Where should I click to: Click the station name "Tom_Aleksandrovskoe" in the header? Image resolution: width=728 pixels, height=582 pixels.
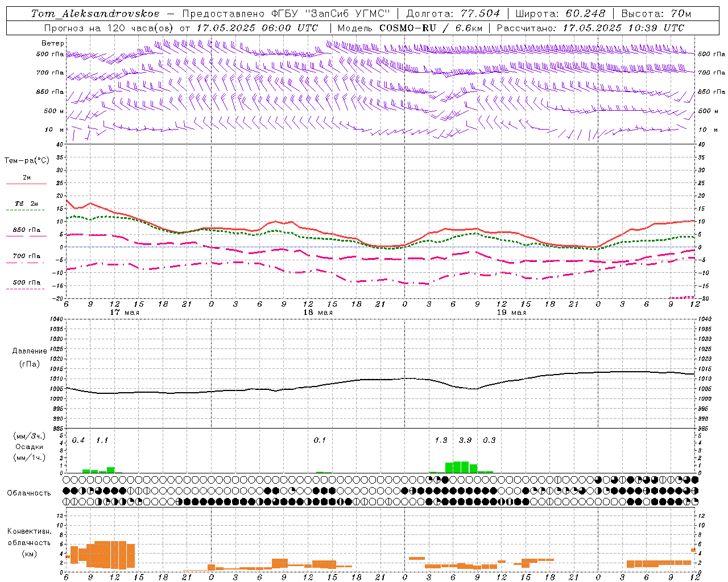pos(95,14)
